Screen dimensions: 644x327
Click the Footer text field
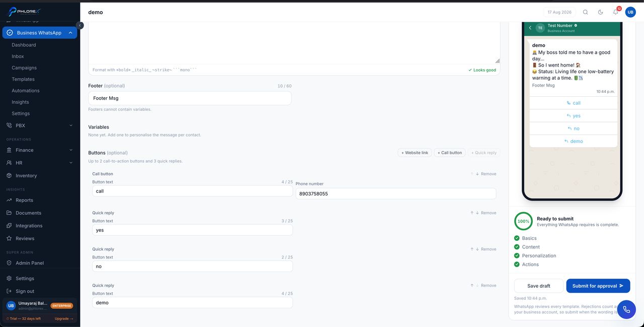pos(190,98)
